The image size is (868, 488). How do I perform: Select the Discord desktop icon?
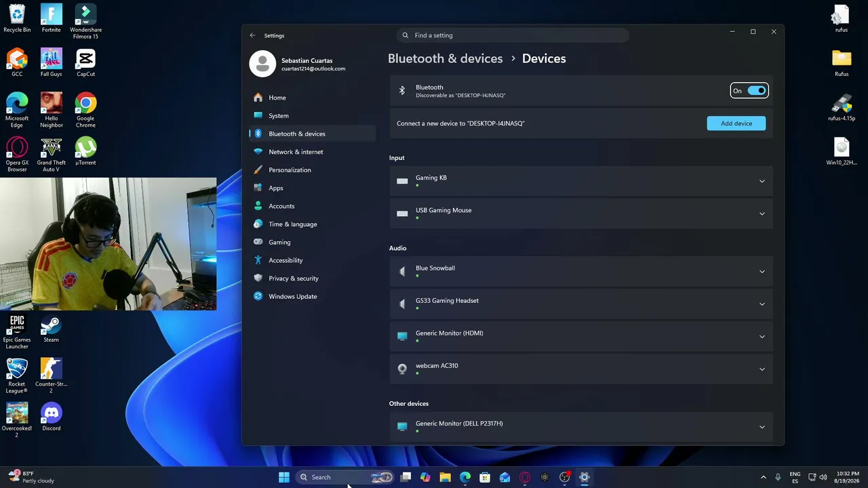click(51, 417)
